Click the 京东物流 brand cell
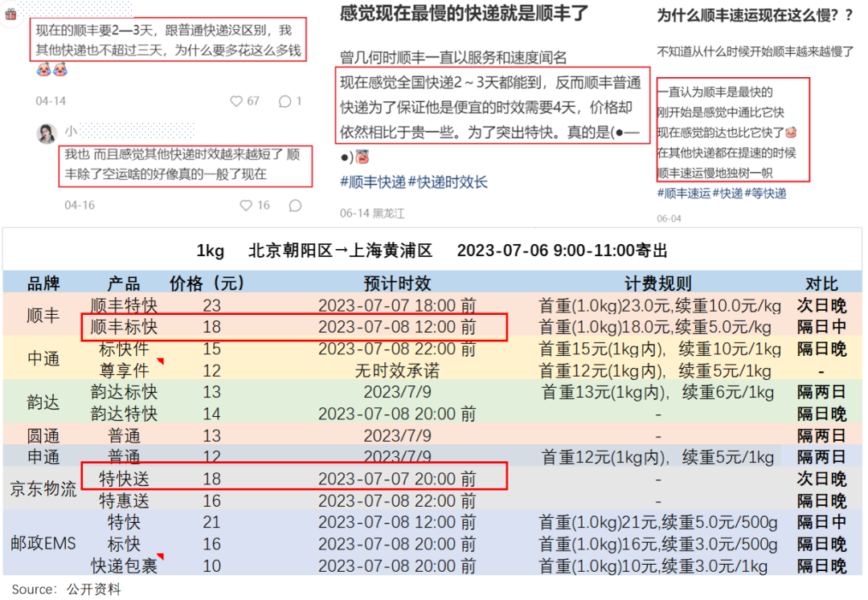 (43, 489)
